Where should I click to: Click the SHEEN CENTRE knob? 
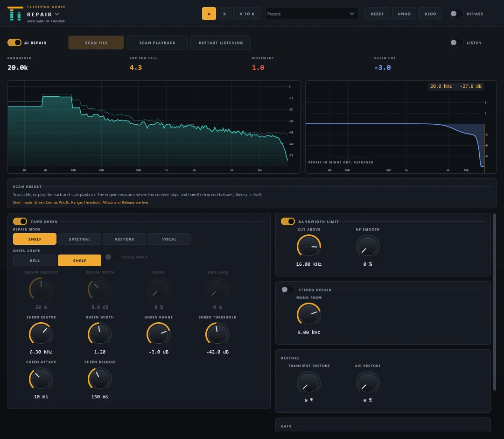41,334
